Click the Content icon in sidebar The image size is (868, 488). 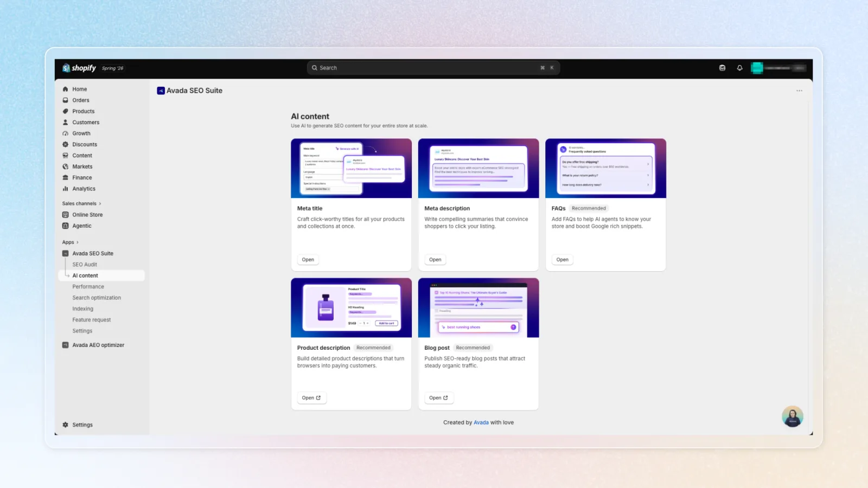[x=65, y=156]
